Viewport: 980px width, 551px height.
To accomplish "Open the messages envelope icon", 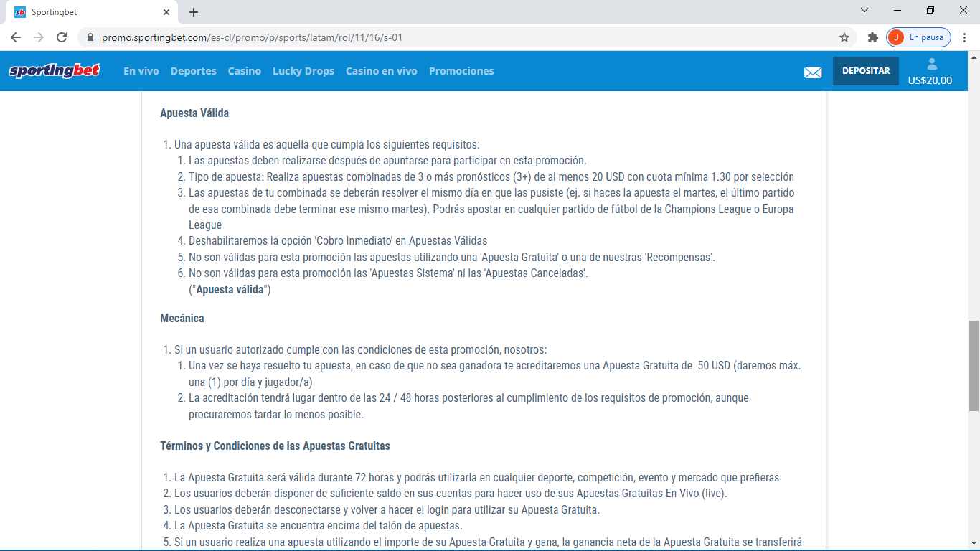I will coord(813,72).
